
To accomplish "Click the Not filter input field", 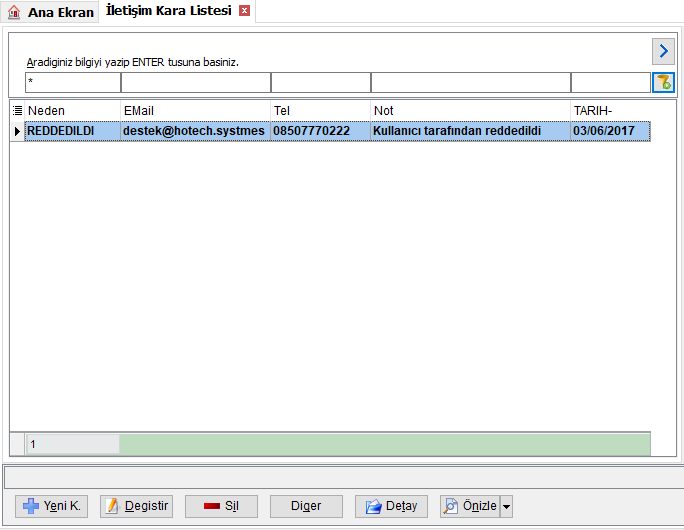I will pyautogui.click(x=471, y=82).
